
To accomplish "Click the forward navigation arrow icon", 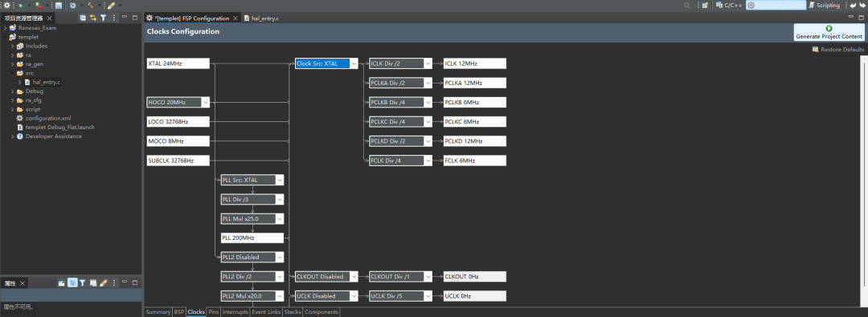I will pos(862,5).
